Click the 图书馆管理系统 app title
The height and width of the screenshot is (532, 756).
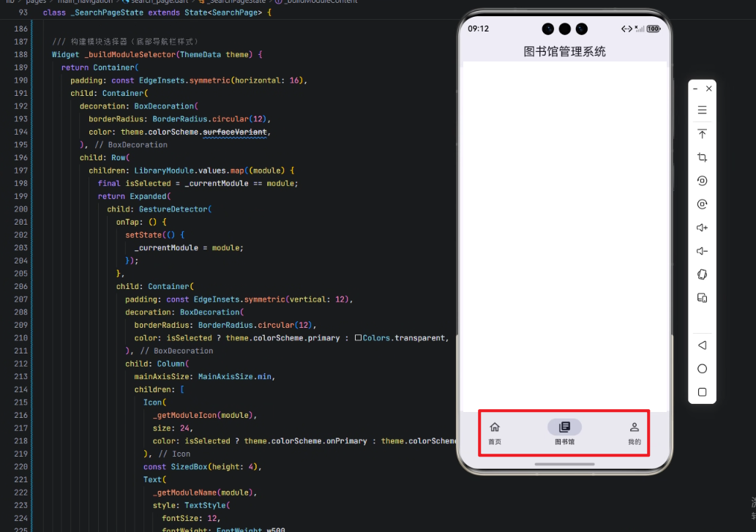tap(564, 51)
